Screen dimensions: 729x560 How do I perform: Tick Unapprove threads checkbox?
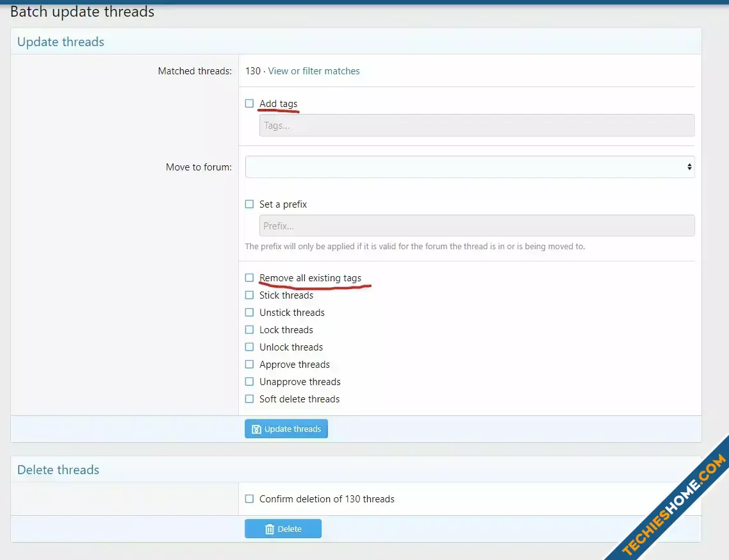tap(249, 381)
